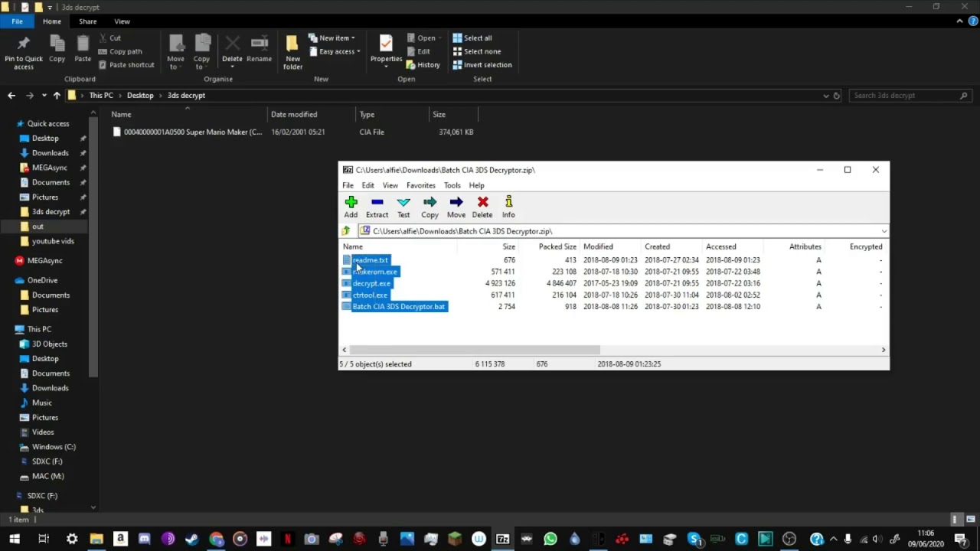
Task: Open the Easy access dropdown
Action: (335, 51)
